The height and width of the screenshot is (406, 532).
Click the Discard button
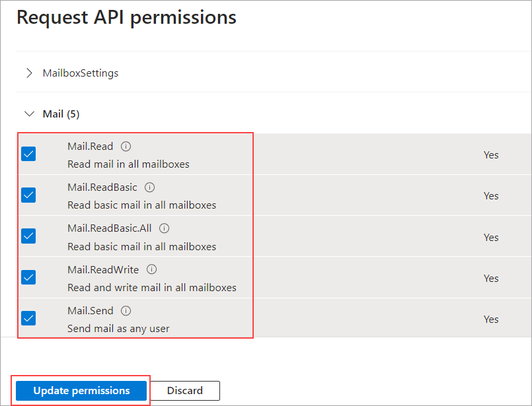pyautogui.click(x=185, y=391)
